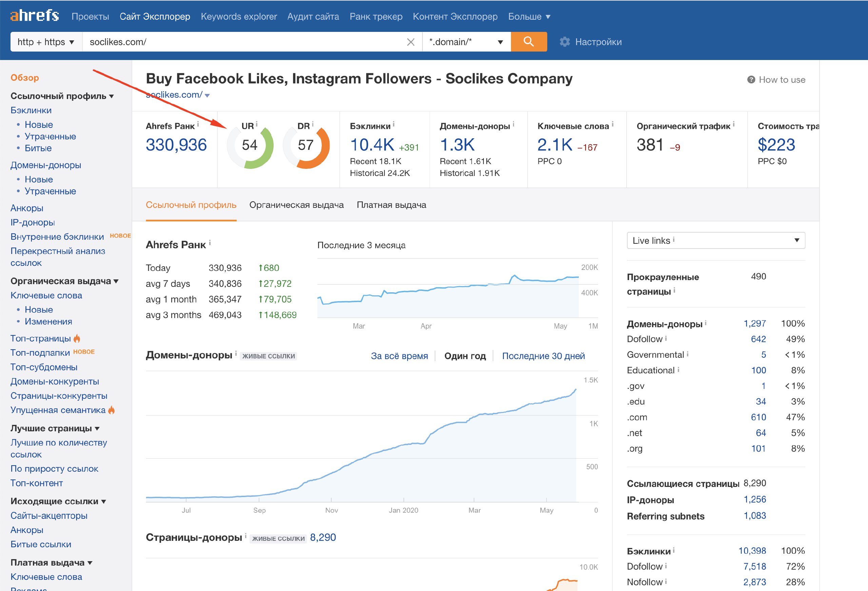
Task: Open Топ-подпапки in the sidebar
Action: pyautogui.click(x=40, y=352)
